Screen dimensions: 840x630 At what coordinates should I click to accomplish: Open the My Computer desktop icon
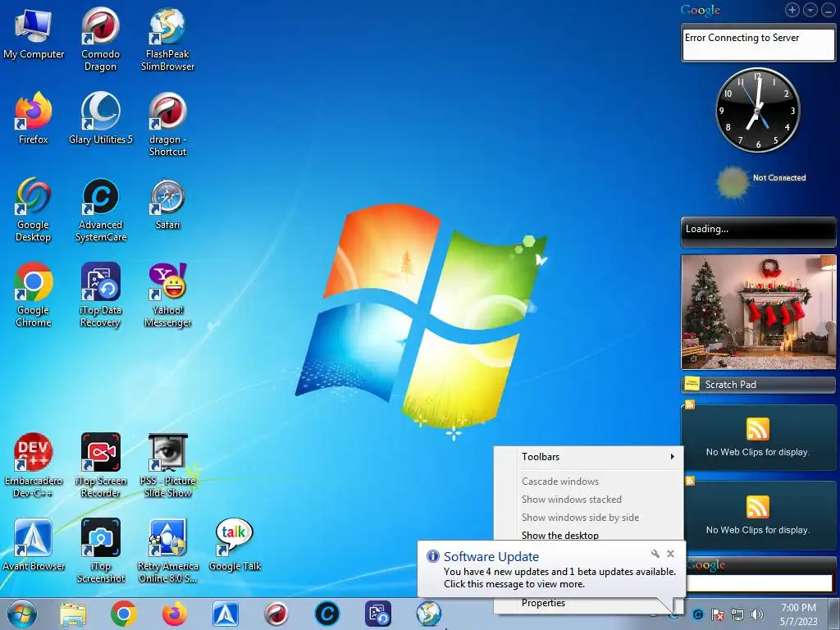(x=33, y=33)
